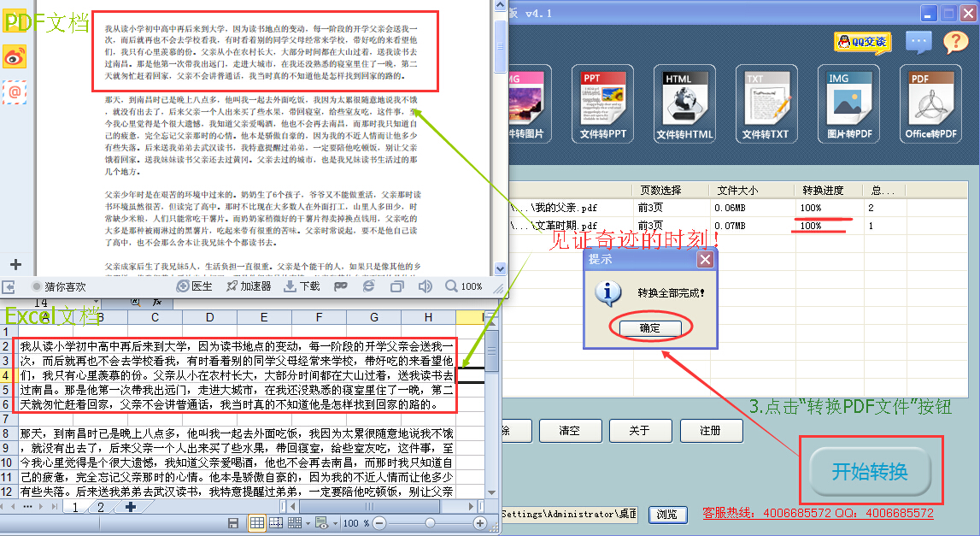This screenshot has width=980, height=536.
Task: Select the 文件转HTML conversion mode
Action: 685,103
